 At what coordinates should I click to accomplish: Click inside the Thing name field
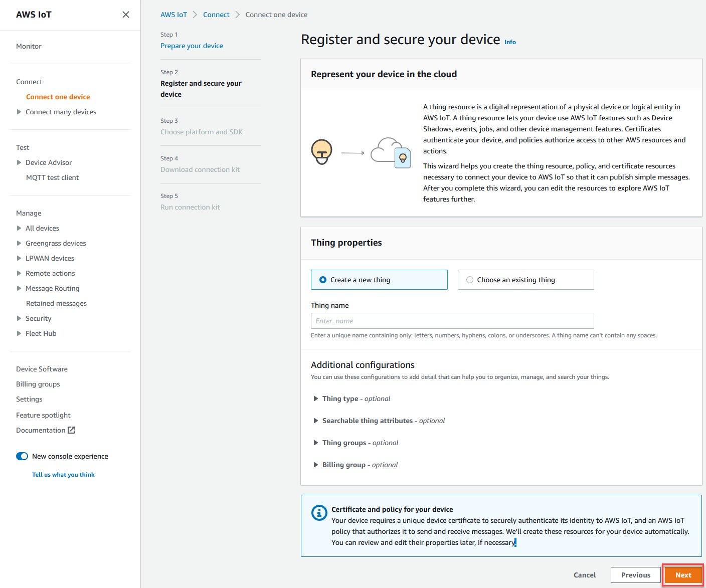click(452, 321)
